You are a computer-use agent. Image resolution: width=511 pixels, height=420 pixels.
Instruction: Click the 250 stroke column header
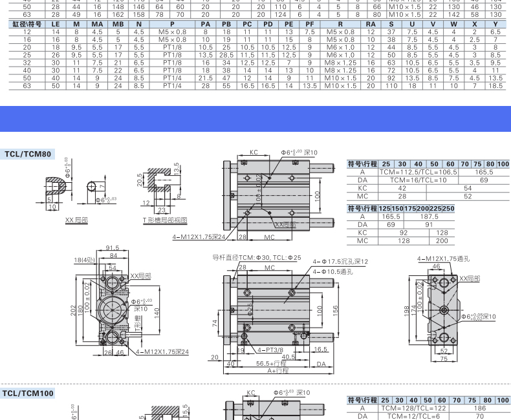tap(448, 208)
